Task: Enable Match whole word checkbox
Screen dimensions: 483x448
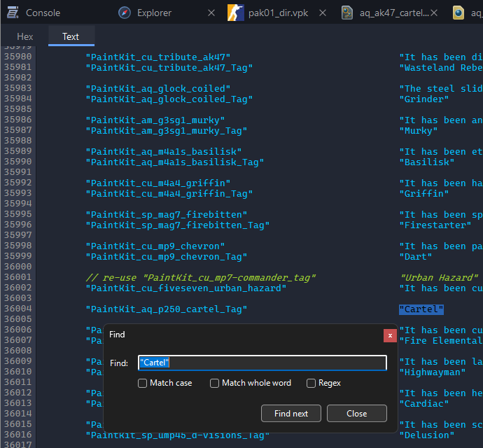Action: pos(214,384)
